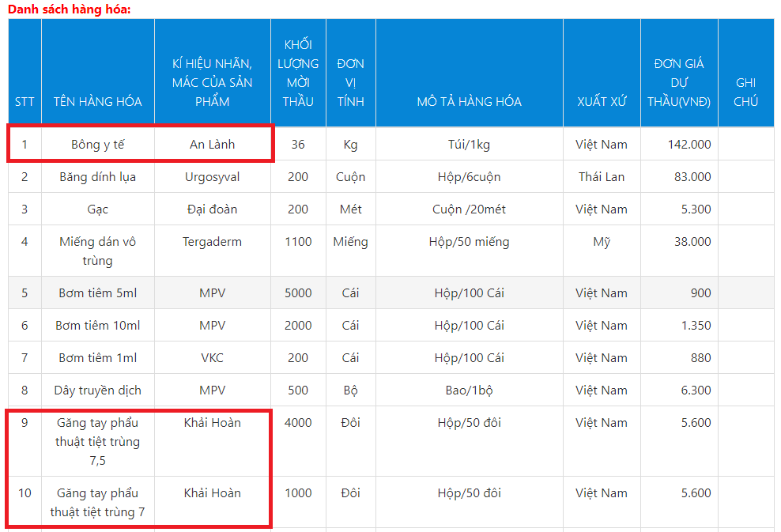Click the Tergaderm brand cell
This screenshot has height=532, width=781.
[212, 242]
